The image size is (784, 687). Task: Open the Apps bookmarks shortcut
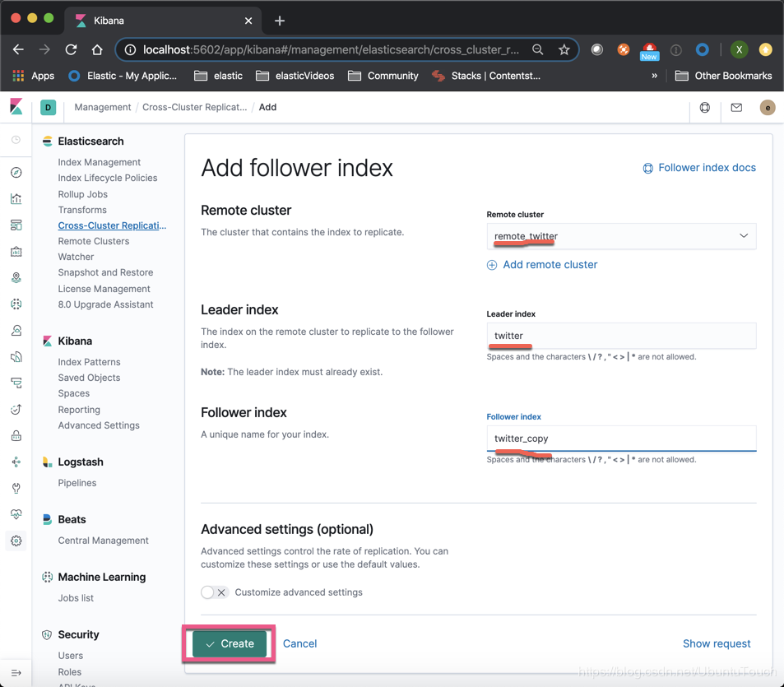tap(33, 76)
